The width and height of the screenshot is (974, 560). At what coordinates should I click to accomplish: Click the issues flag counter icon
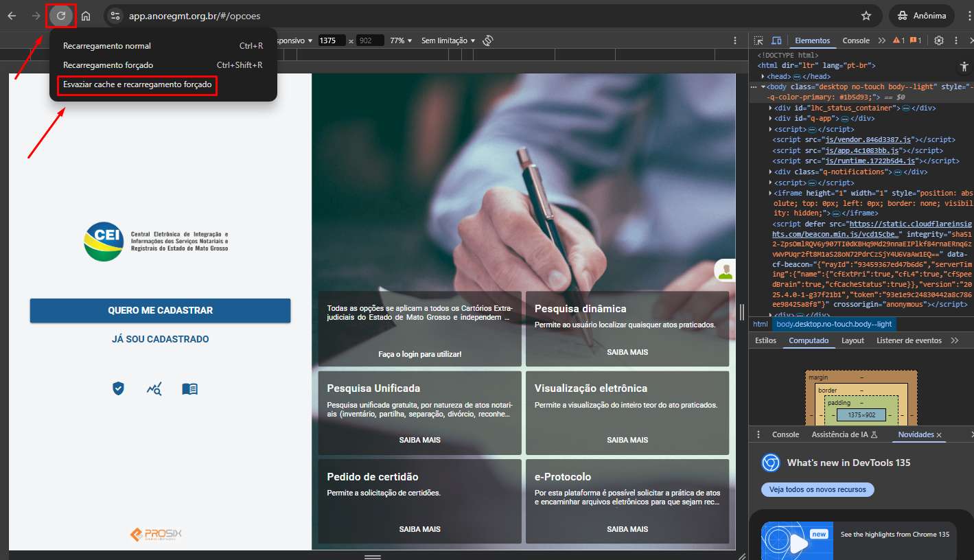(x=916, y=40)
